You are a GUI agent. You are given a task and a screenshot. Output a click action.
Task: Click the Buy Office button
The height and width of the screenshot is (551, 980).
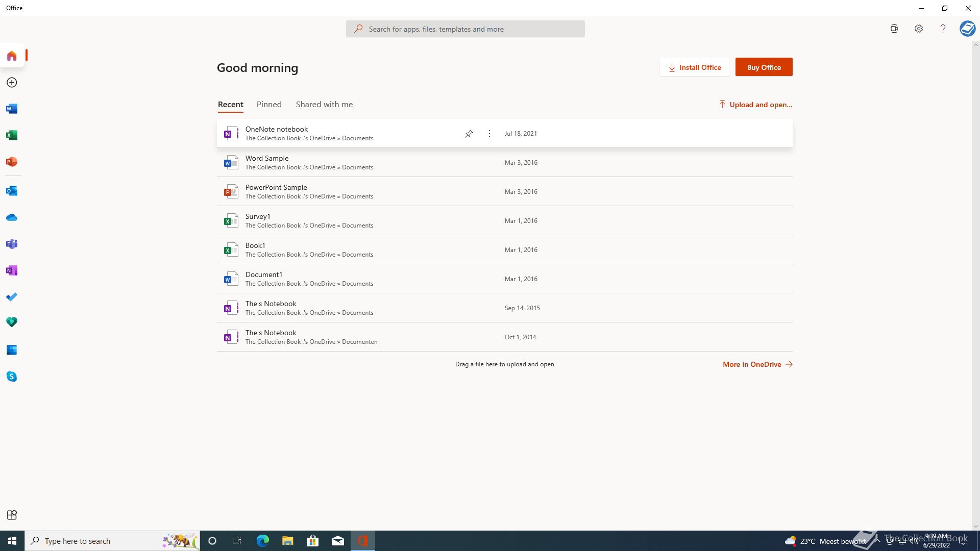click(764, 67)
